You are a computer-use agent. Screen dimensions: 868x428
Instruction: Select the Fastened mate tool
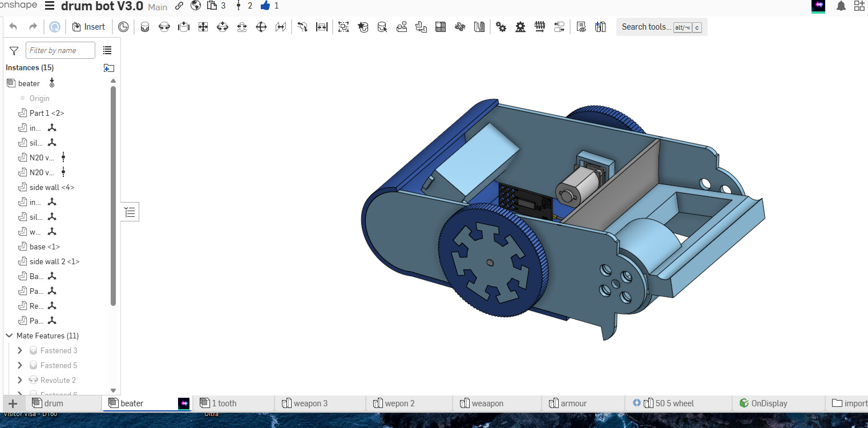pos(145,27)
